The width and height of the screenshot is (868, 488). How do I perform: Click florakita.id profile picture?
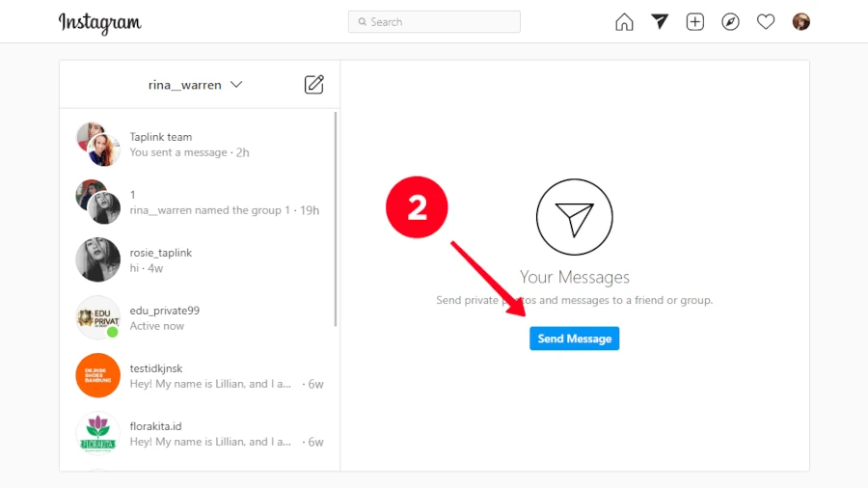pos(98,433)
